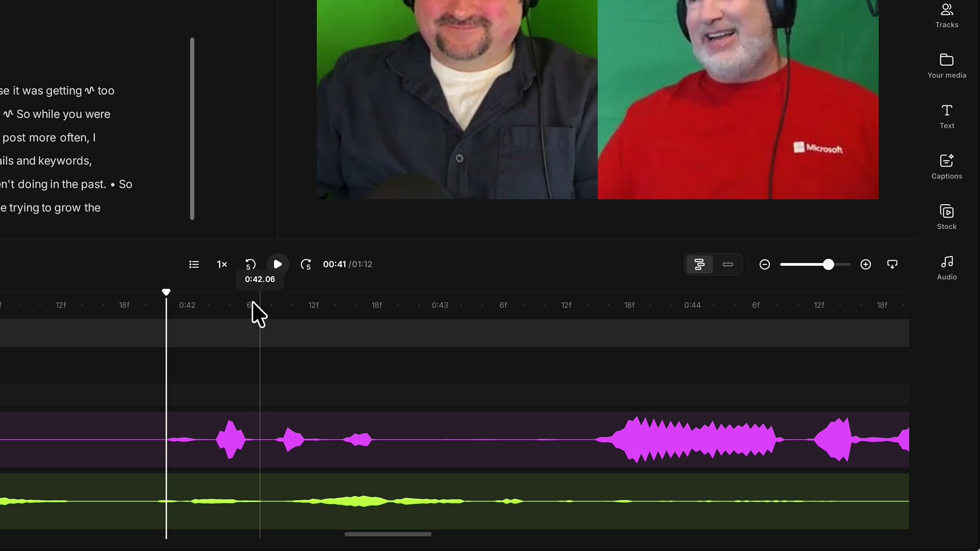Viewport: 980px width, 551px height.
Task: Click transcript text "ails and keywords,"
Action: [46, 161]
